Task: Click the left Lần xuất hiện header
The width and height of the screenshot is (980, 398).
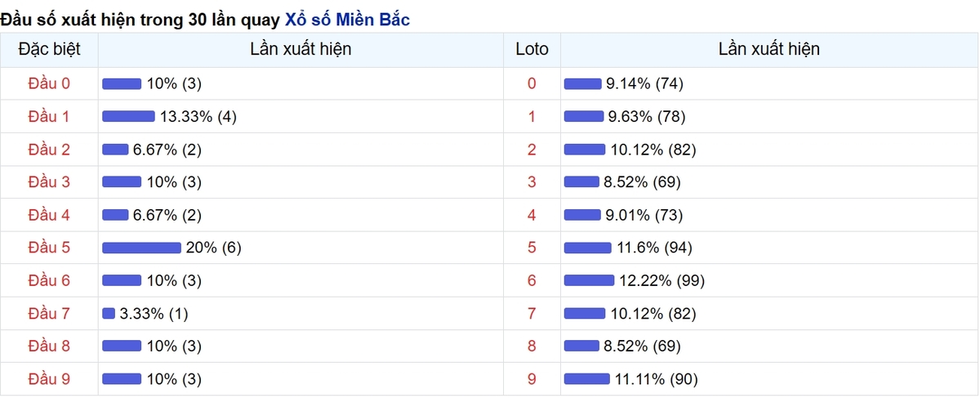Action: click(x=301, y=49)
